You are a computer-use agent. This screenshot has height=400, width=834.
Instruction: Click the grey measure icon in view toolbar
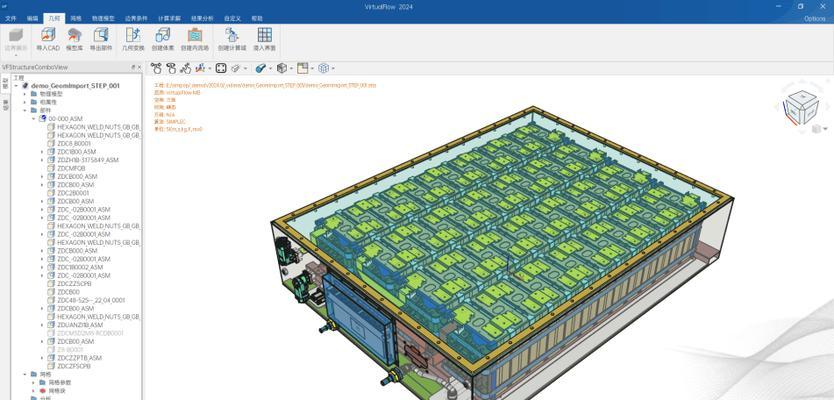(x=236, y=68)
